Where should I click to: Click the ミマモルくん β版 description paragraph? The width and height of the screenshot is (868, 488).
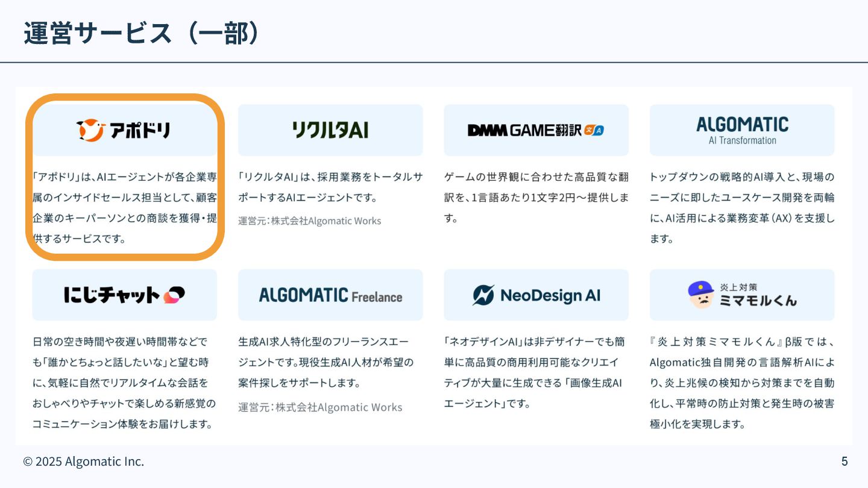[x=742, y=383]
